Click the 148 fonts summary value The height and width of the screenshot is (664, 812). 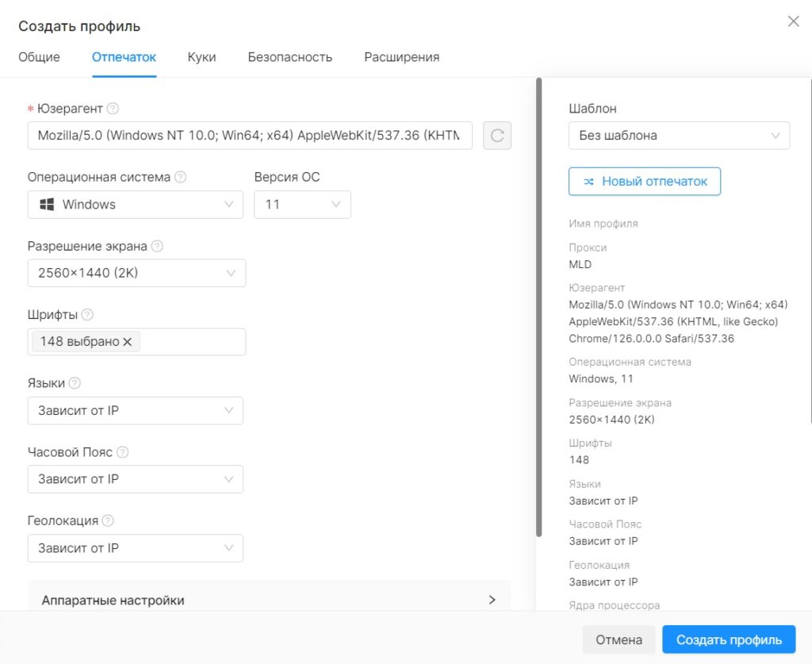click(x=579, y=460)
